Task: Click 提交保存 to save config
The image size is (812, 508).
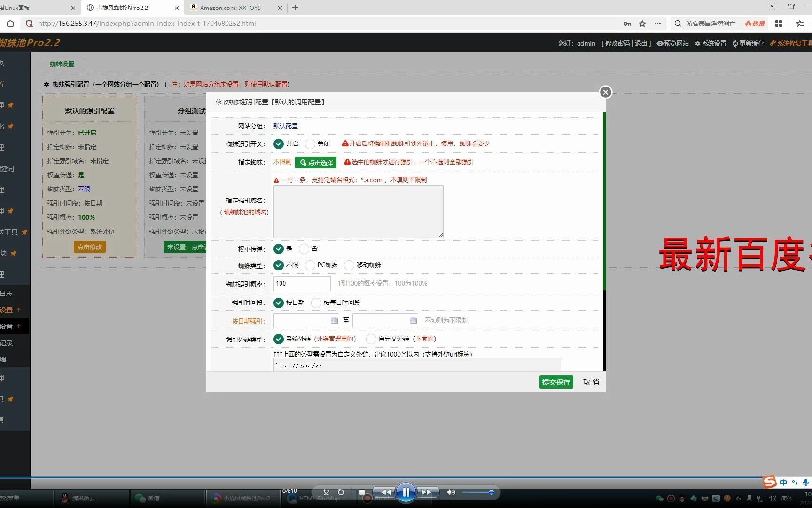Action: 556,382
